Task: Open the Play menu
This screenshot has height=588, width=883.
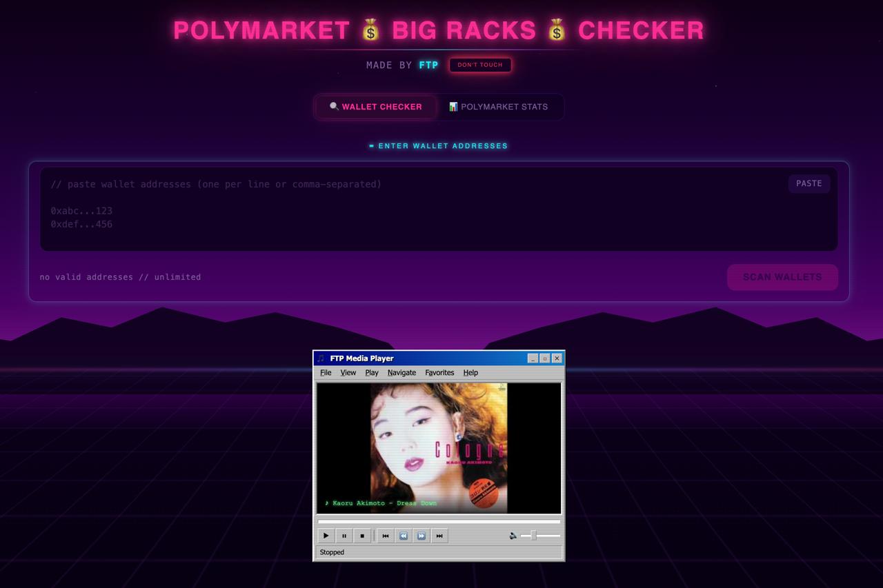Action: (x=372, y=373)
